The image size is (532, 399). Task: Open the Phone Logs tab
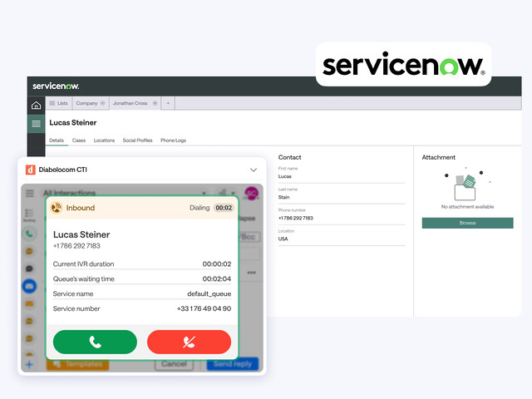173,140
